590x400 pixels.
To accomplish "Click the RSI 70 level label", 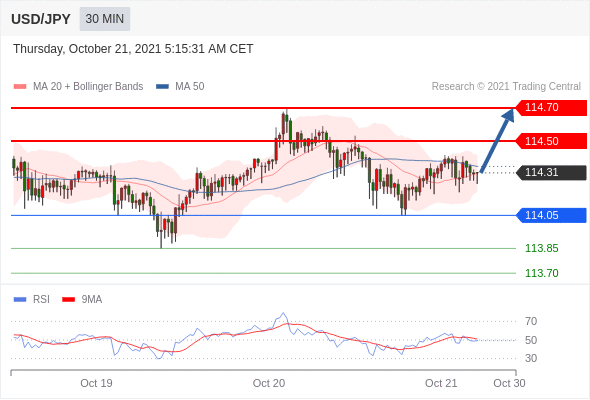I will (531, 321).
